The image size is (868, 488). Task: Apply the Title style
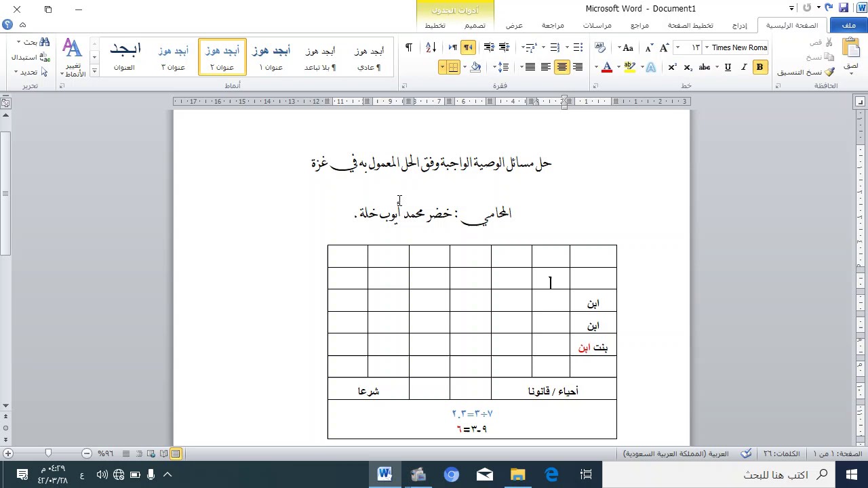click(x=124, y=57)
